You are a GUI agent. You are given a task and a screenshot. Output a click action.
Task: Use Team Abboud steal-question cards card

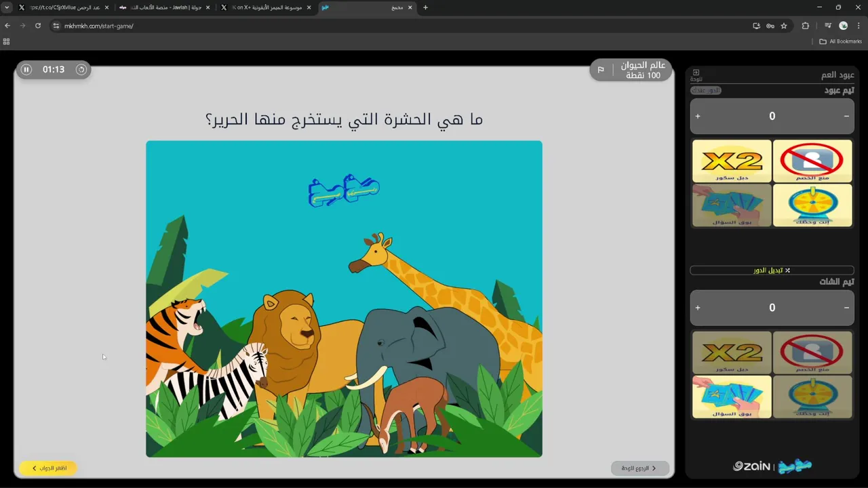(x=732, y=205)
